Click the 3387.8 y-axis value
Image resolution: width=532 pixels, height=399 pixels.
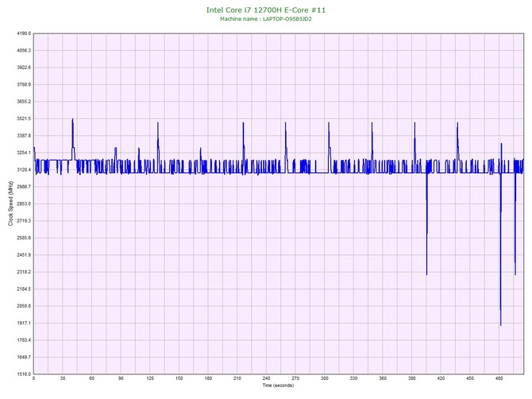(24, 136)
